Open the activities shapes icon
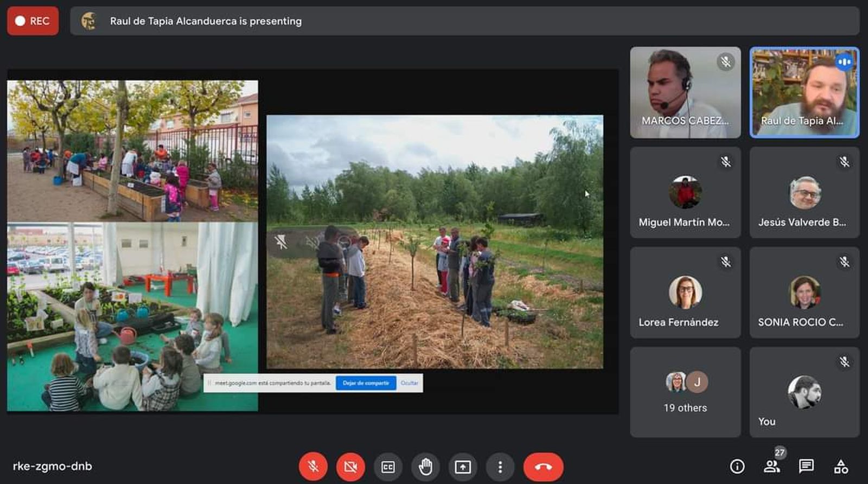The width and height of the screenshot is (868, 484). coord(841,466)
